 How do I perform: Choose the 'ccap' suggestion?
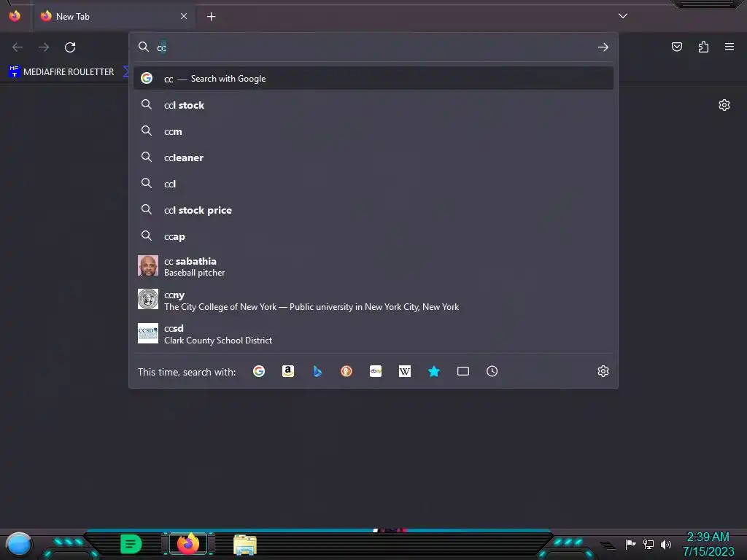pyautogui.click(x=373, y=236)
